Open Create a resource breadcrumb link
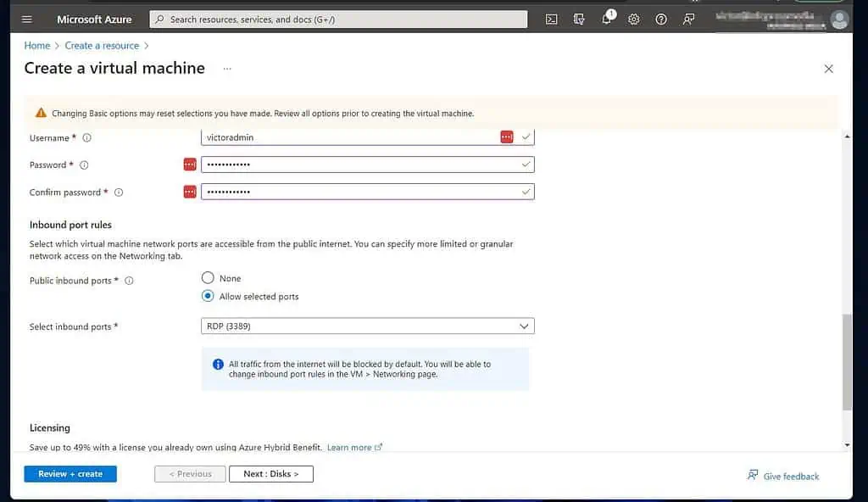This screenshot has height=502, width=868. tap(103, 45)
